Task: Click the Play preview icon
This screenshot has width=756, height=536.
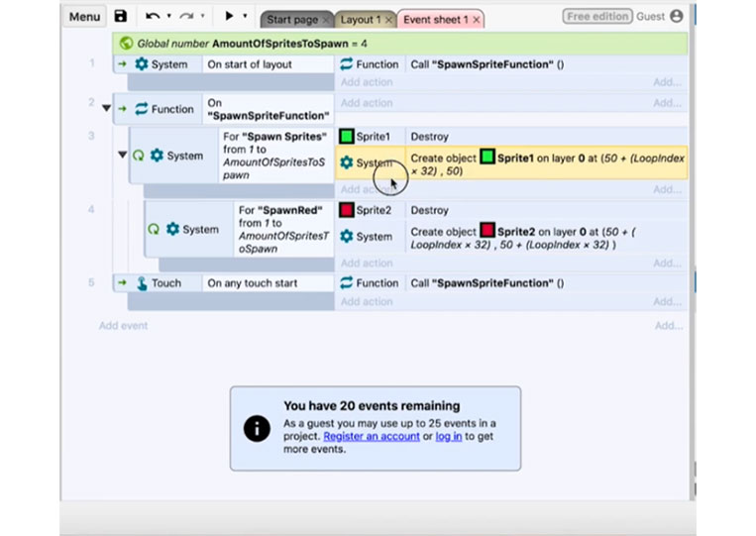Action: (x=229, y=16)
